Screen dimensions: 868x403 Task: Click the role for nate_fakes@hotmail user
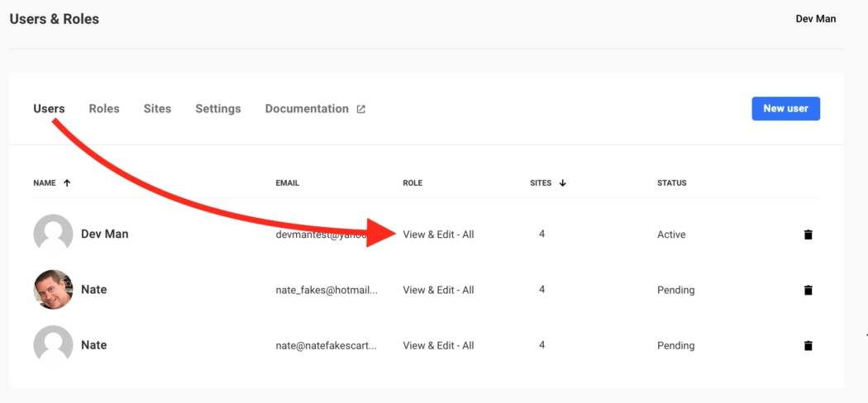click(x=438, y=290)
